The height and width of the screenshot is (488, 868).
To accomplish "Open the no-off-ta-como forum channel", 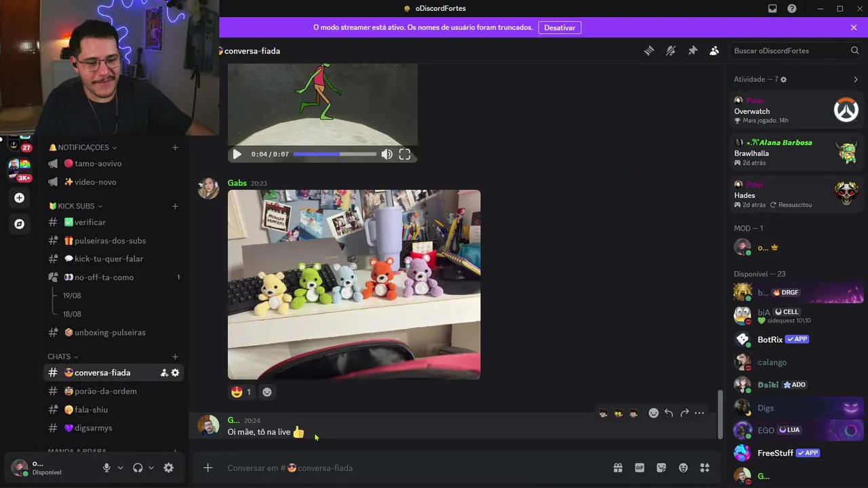I will (114, 277).
